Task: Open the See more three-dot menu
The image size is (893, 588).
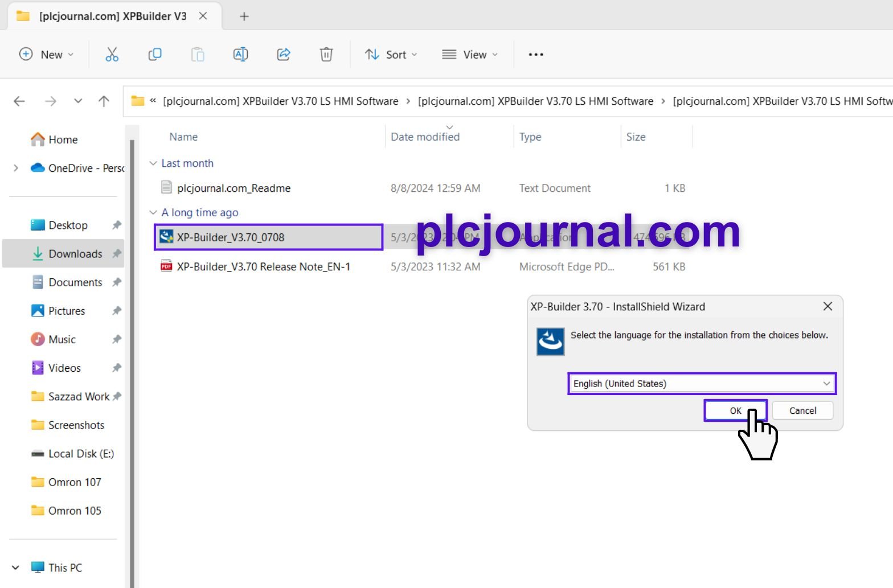Action: click(536, 55)
